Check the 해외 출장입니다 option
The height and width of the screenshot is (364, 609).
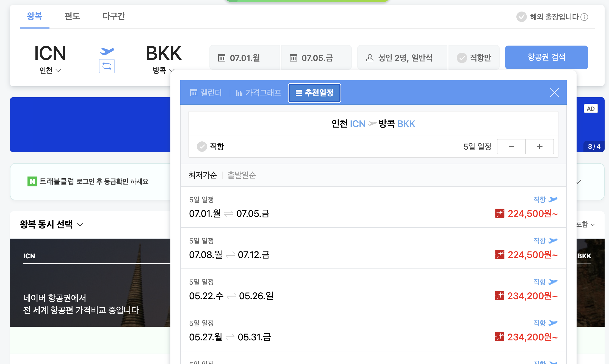tap(521, 17)
